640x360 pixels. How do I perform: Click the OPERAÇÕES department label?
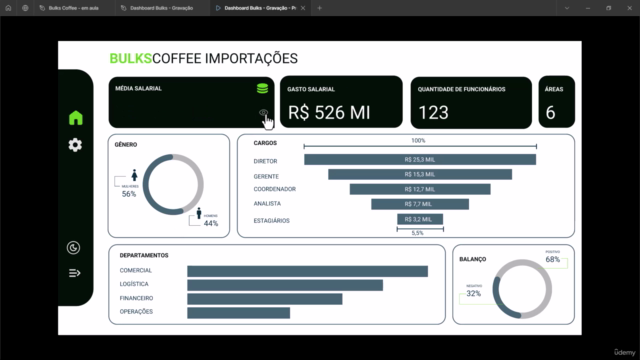(x=136, y=311)
